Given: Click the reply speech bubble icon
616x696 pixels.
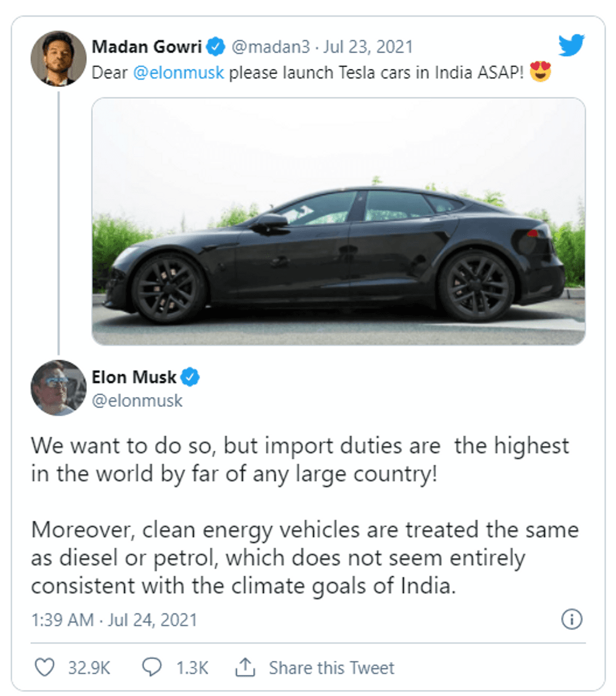Looking at the screenshot, I should [152, 668].
